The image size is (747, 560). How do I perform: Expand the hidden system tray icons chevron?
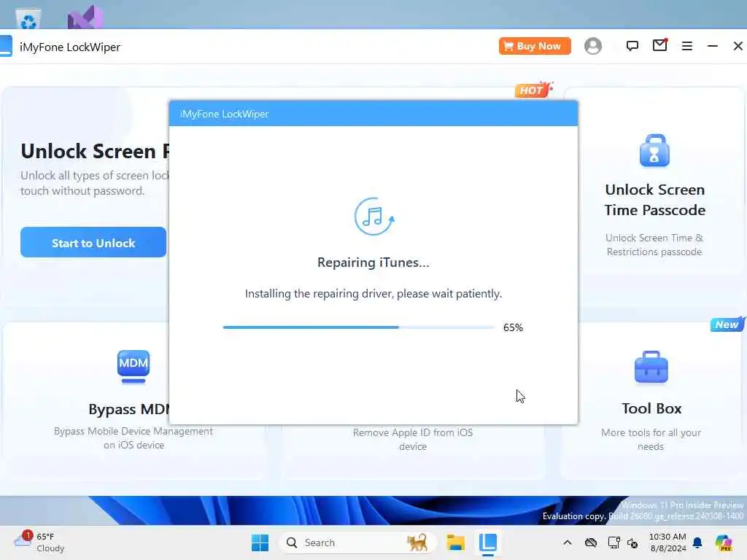pos(567,542)
